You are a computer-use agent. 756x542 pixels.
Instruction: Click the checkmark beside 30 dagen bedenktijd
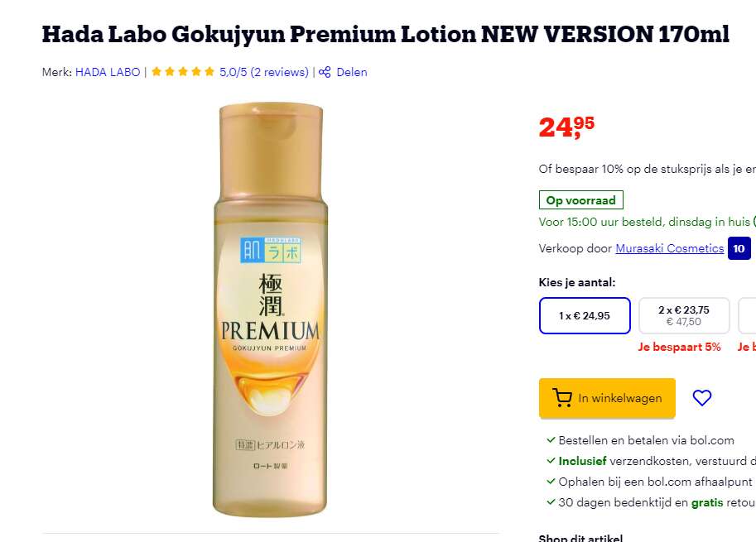551,502
